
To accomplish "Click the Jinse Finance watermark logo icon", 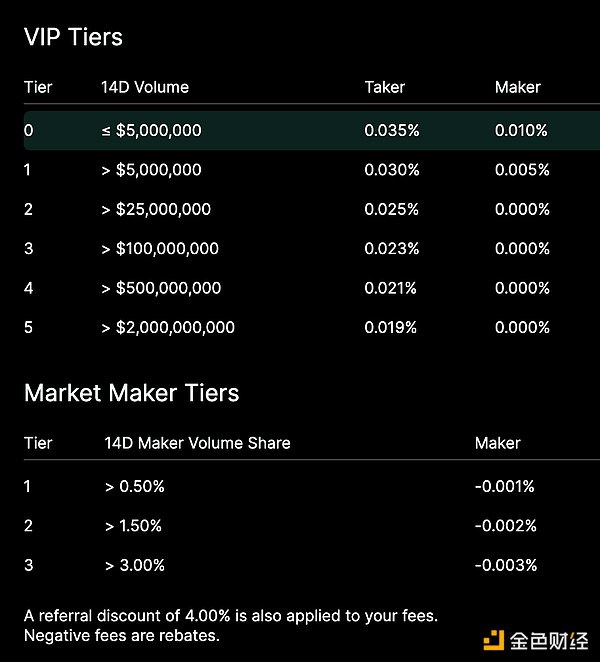I will [494, 639].
